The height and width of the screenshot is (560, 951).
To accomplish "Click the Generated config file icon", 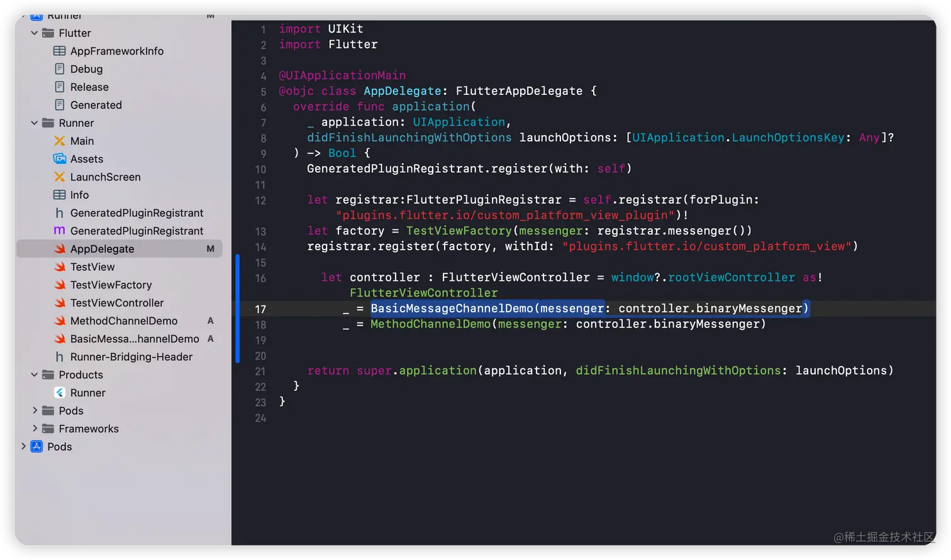I will [60, 105].
